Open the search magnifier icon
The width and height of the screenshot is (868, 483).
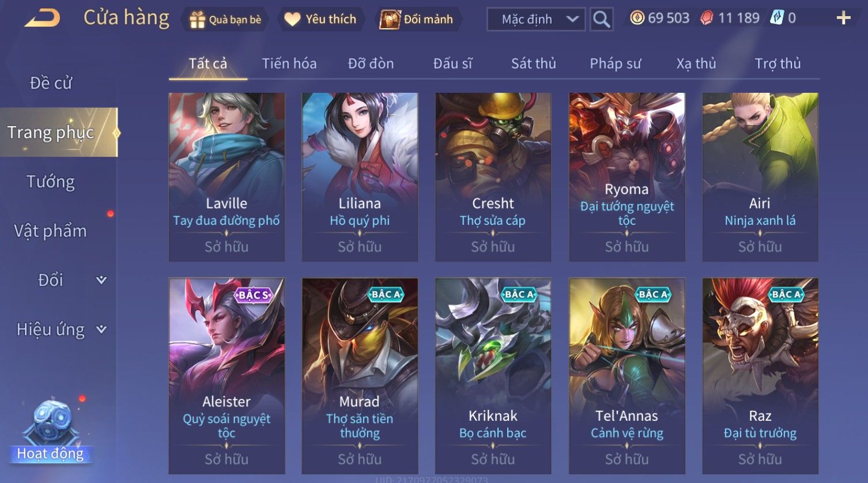pyautogui.click(x=601, y=19)
